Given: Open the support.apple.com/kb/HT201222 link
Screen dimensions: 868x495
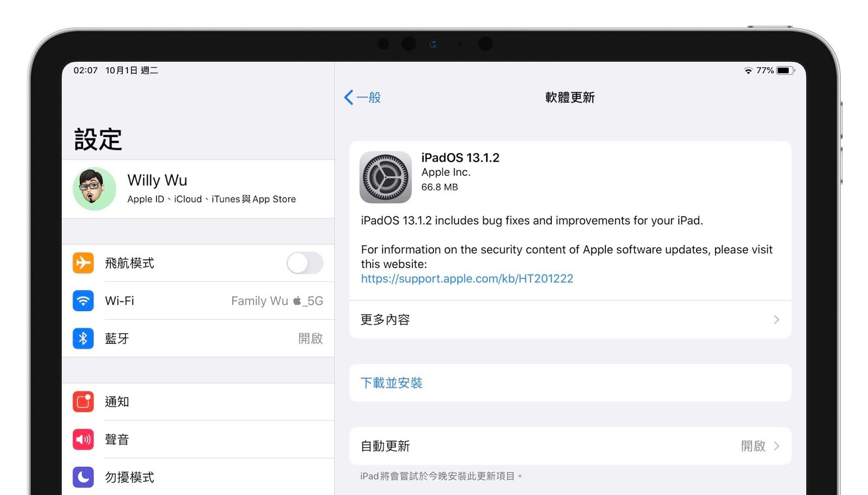Looking at the screenshot, I should click(467, 279).
